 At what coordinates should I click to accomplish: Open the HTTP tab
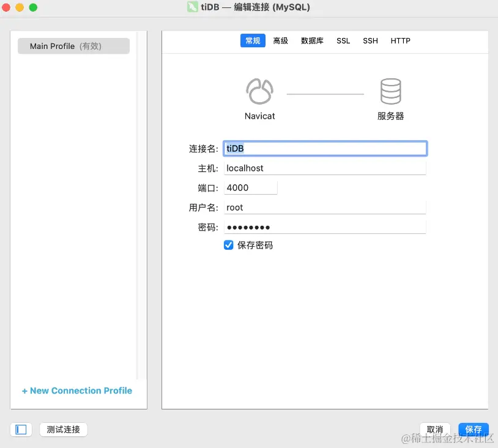400,40
